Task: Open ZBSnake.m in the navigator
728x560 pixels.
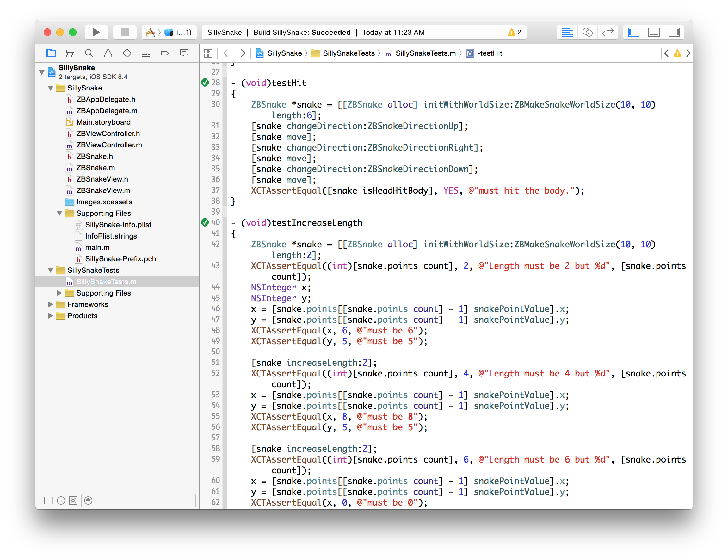Action: tap(96, 168)
